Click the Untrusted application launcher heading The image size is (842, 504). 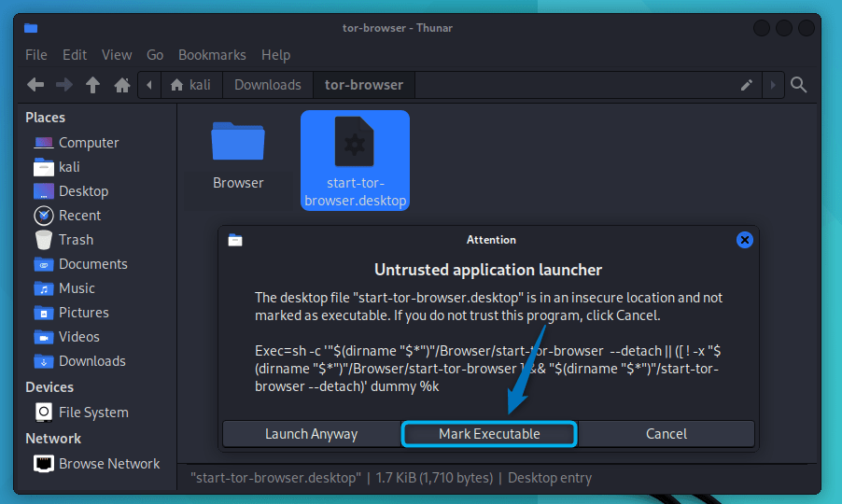pos(488,270)
